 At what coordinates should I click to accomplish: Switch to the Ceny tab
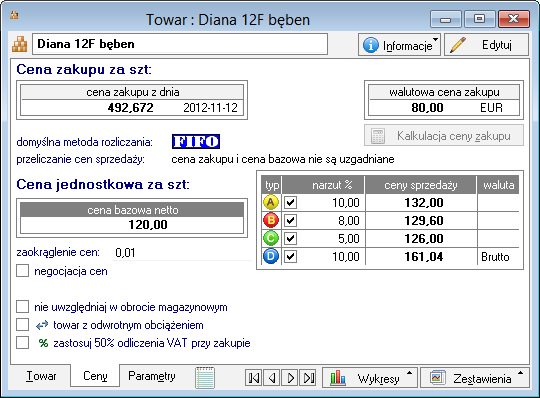click(95, 376)
